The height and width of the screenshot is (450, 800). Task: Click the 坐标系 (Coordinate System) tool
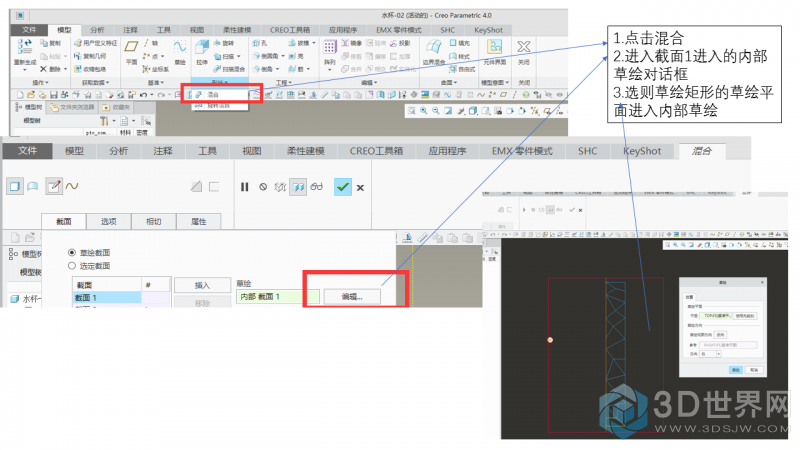pyautogui.click(x=156, y=69)
